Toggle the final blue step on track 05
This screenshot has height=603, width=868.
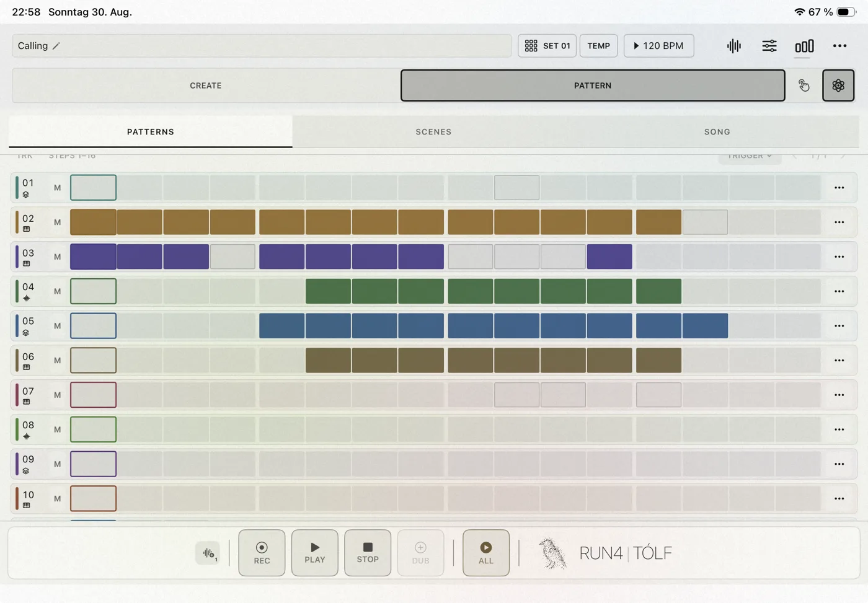(x=705, y=326)
